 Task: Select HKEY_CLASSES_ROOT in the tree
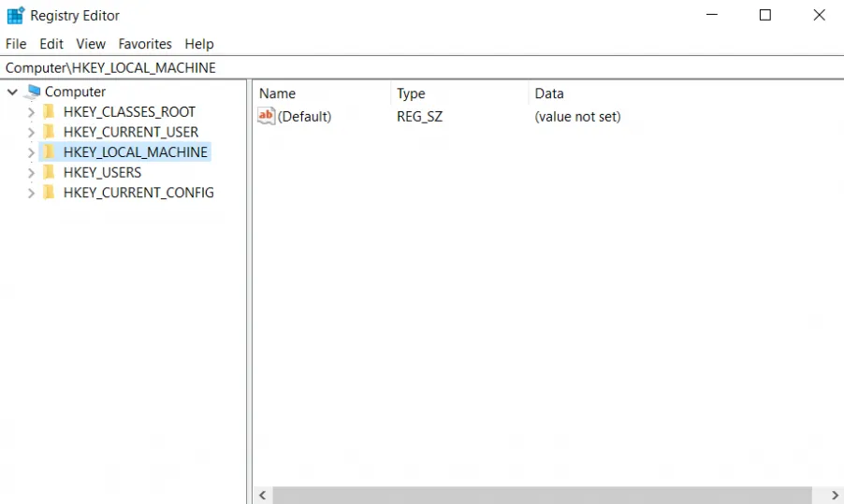[x=129, y=112]
